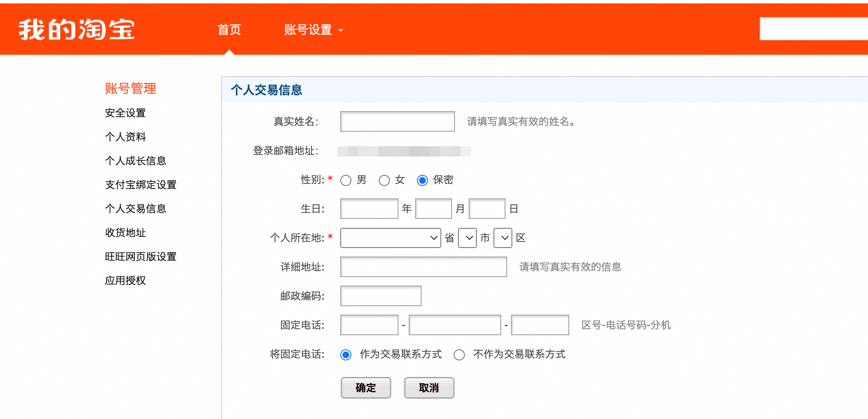
Task: Click the 取消 button
Action: point(429,388)
